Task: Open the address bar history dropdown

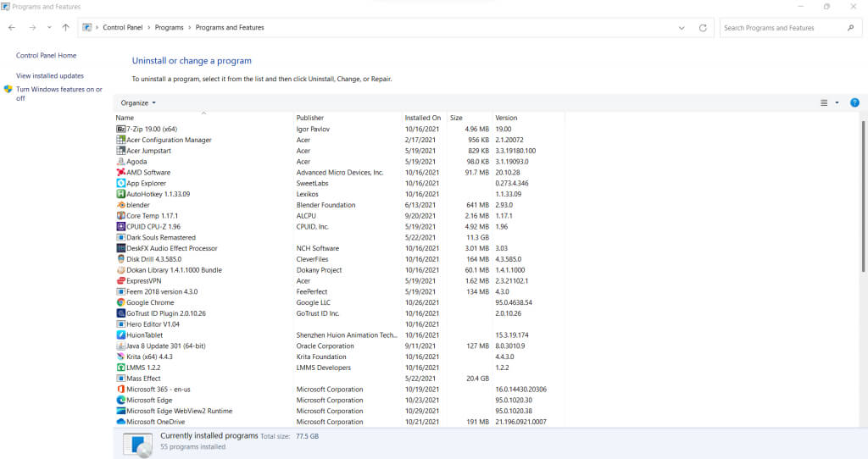Action: coord(682,28)
